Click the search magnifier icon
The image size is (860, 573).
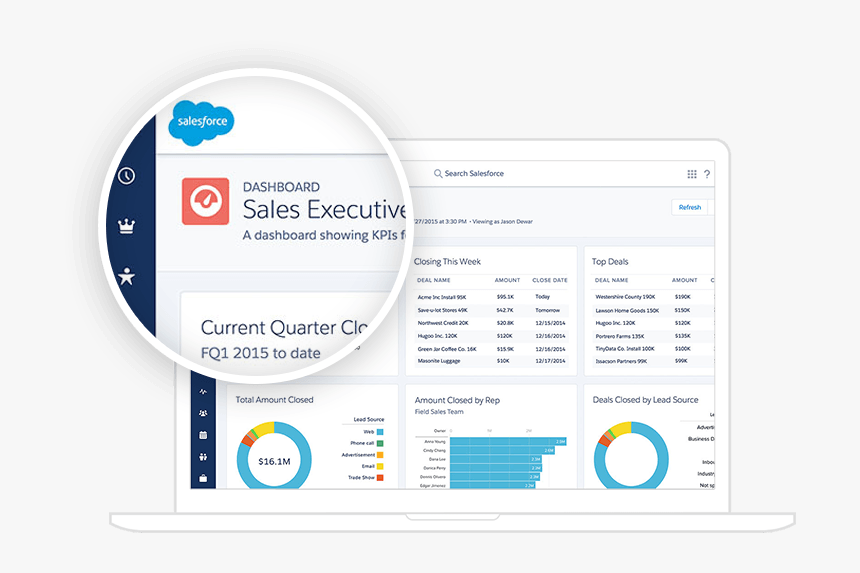438,173
